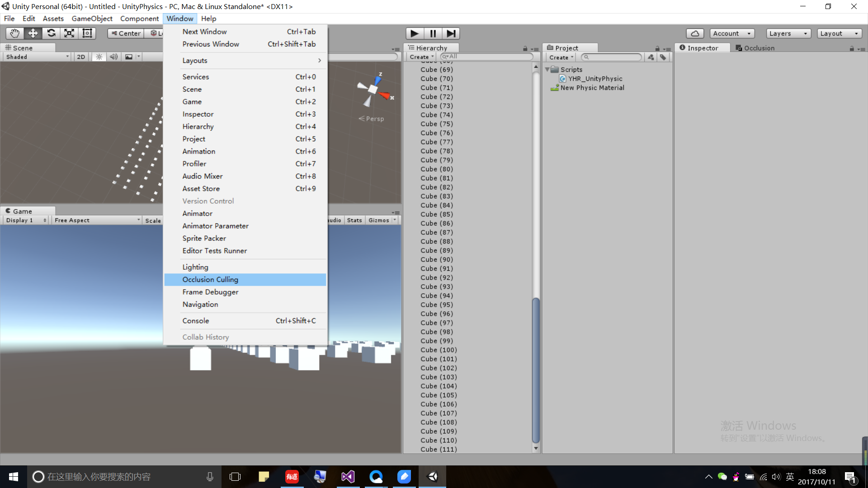Click the Step frame button
Viewport: 868px width, 488px height.
click(x=451, y=33)
